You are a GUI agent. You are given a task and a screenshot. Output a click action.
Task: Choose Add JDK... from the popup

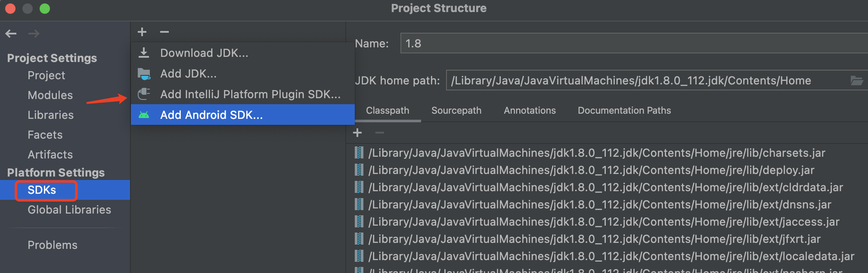coord(188,74)
